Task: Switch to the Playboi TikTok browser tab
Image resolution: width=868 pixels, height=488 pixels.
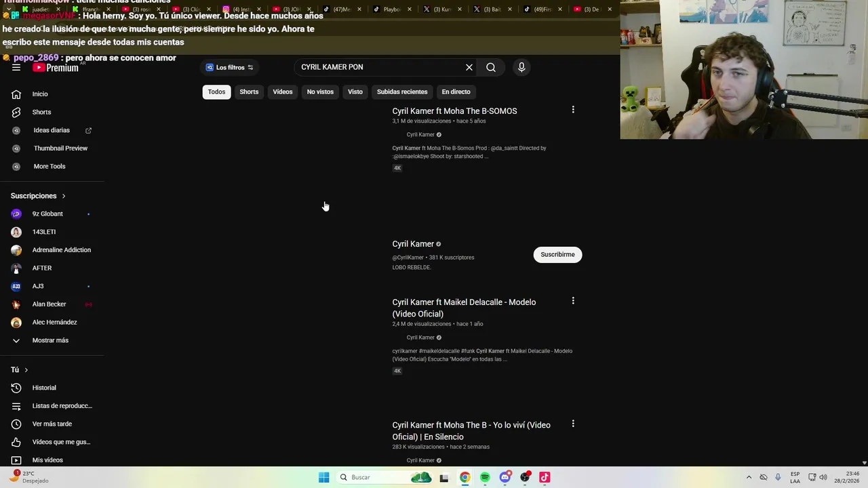Action: pyautogui.click(x=390, y=9)
